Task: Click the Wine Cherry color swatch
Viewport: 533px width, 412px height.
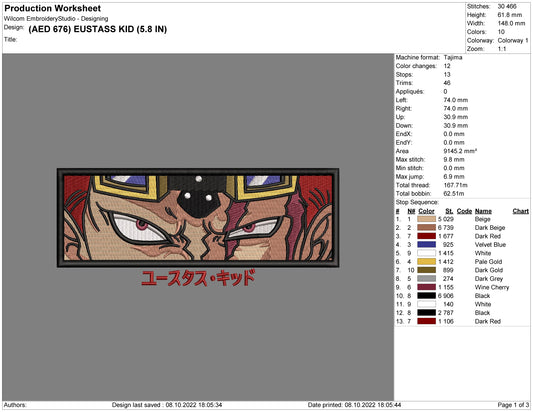Action: 426,287
